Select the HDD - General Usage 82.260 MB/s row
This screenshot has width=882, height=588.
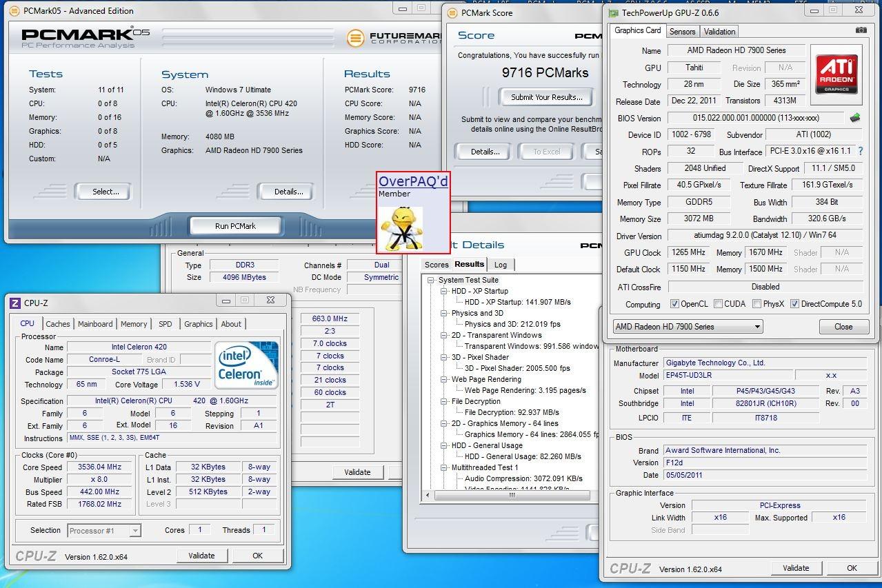(x=523, y=457)
